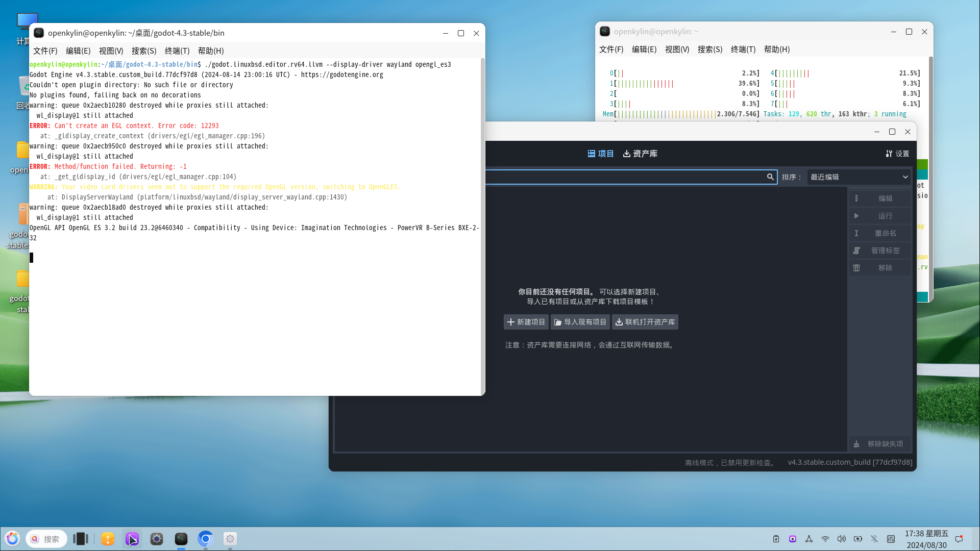Screen dimensions: 980x551
Task: Click the search magnifier icon in Godot project manager
Action: (770, 177)
